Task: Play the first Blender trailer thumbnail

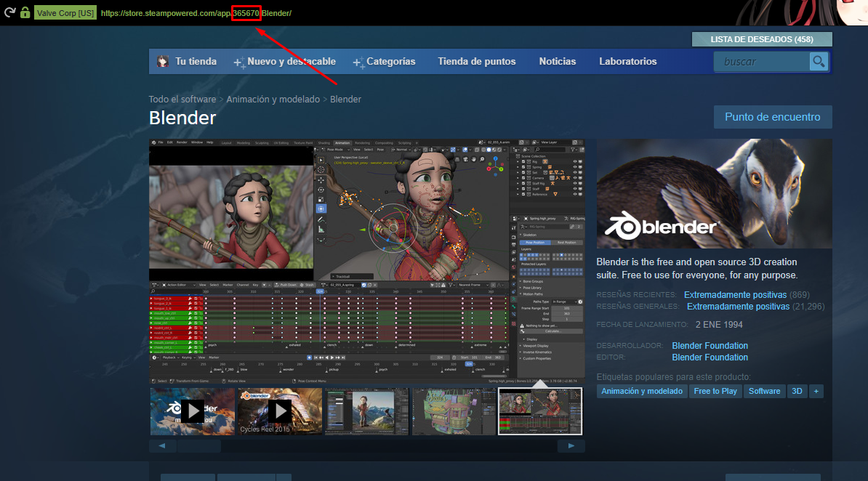Action: coord(193,411)
